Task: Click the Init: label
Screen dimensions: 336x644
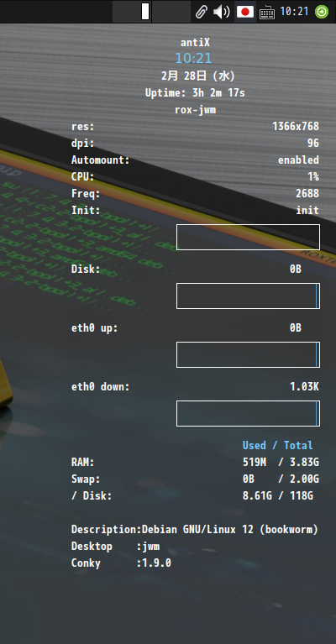Action: (x=86, y=210)
